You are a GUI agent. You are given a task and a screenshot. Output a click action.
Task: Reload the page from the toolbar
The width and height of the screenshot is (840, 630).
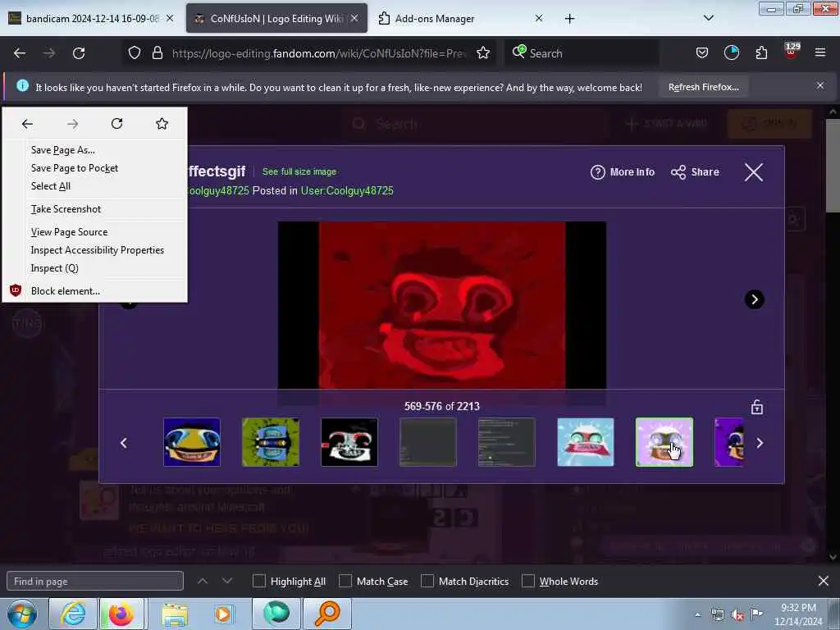tap(79, 53)
